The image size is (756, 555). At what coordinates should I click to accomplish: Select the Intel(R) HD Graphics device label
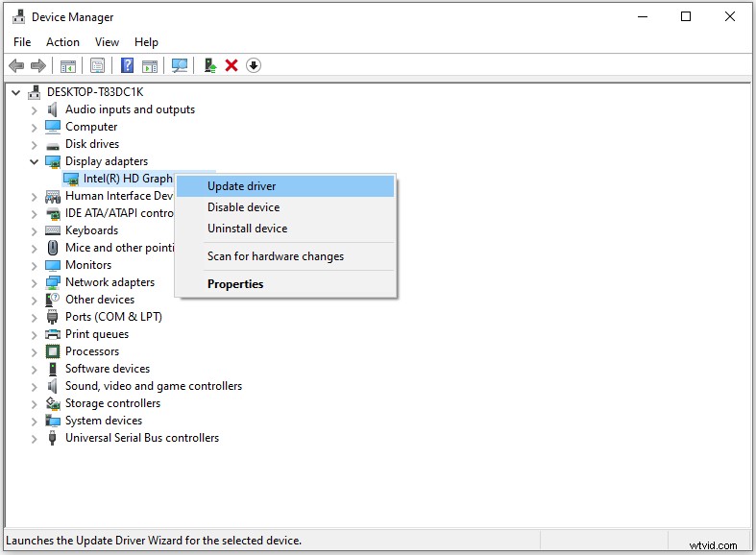(x=128, y=179)
